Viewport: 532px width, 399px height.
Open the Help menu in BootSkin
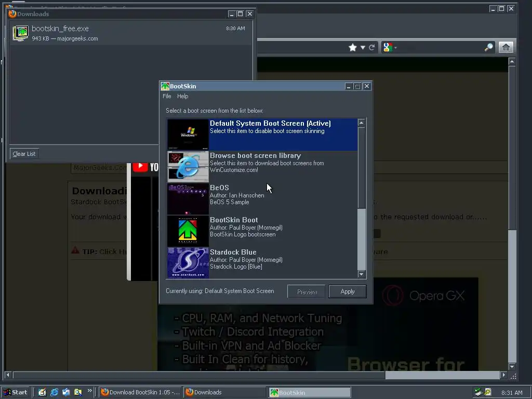[x=182, y=96]
